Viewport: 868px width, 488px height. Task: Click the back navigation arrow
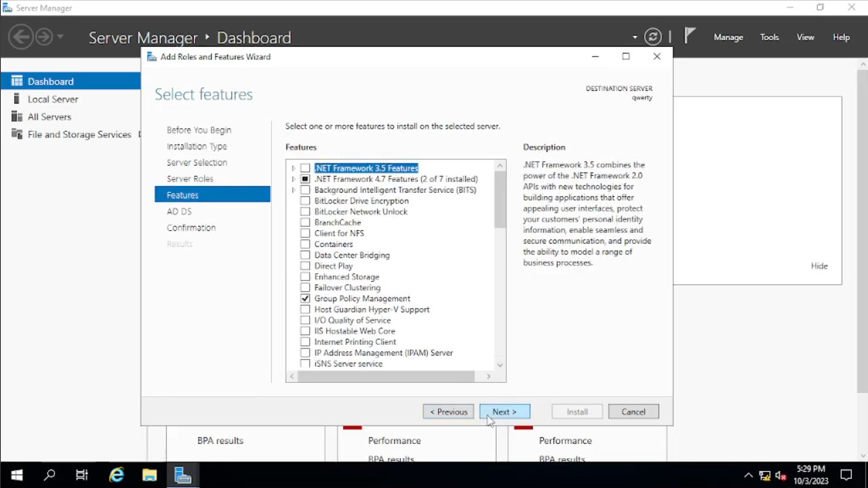click(x=21, y=37)
